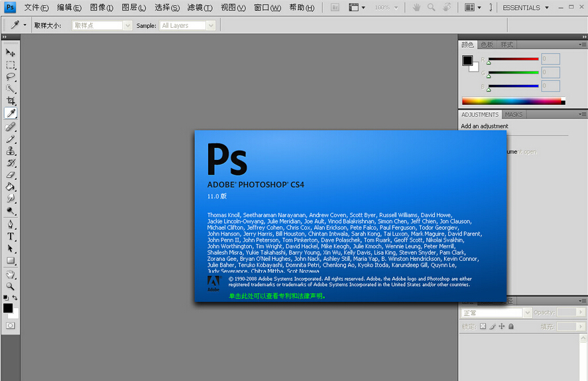
Task: Click the green patent and legal notice link
Action: pyautogui.click(x=277, y=296)
